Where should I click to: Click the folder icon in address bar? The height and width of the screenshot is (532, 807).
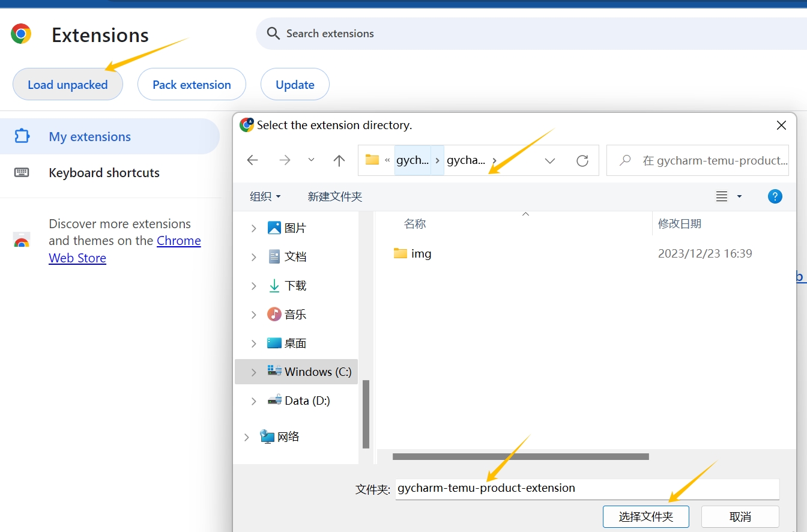(x=372, y=160)
